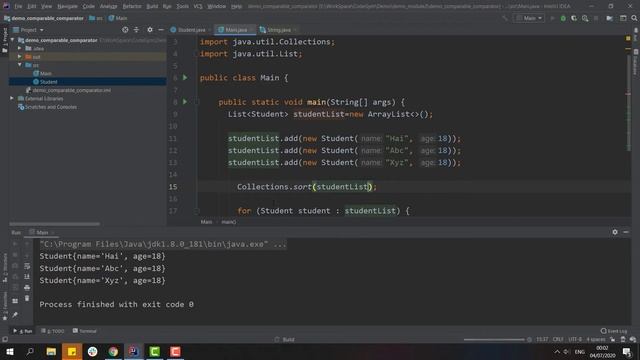Screen dimensions: 640x360
Task: Collapse demo_comparable_comparator root node
Action: coord(13,40)
